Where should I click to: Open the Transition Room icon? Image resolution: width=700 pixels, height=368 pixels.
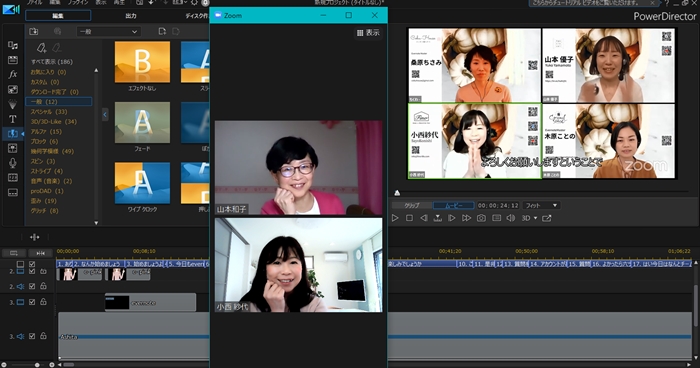(13, 133)
